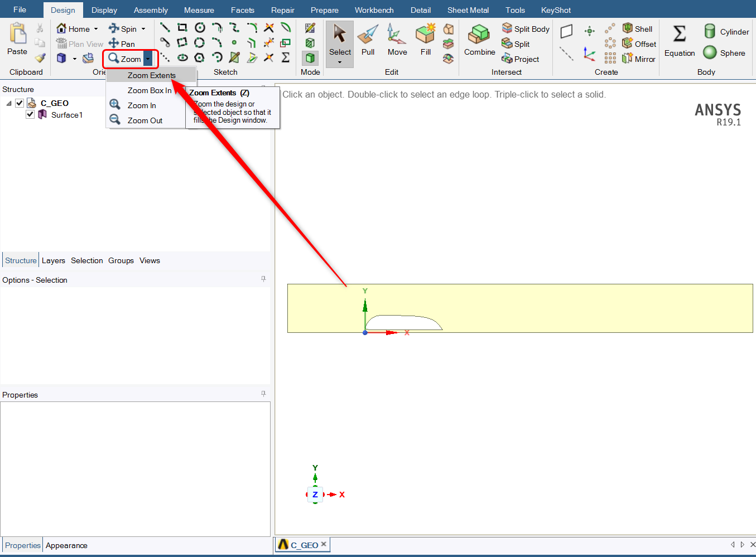Viewport: 756px width, 557px height.
Task: Collapse the C_GEO tree node
Action: coord(9,103)
